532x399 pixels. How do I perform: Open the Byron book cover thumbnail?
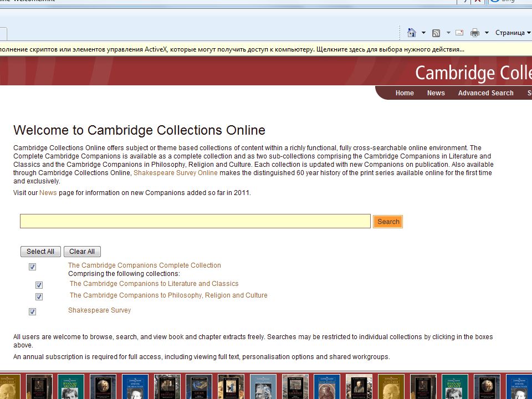tap(231, 387)
